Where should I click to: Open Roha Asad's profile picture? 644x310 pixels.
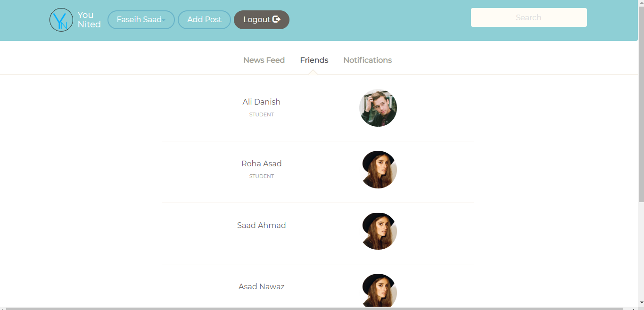click(378, 170)
